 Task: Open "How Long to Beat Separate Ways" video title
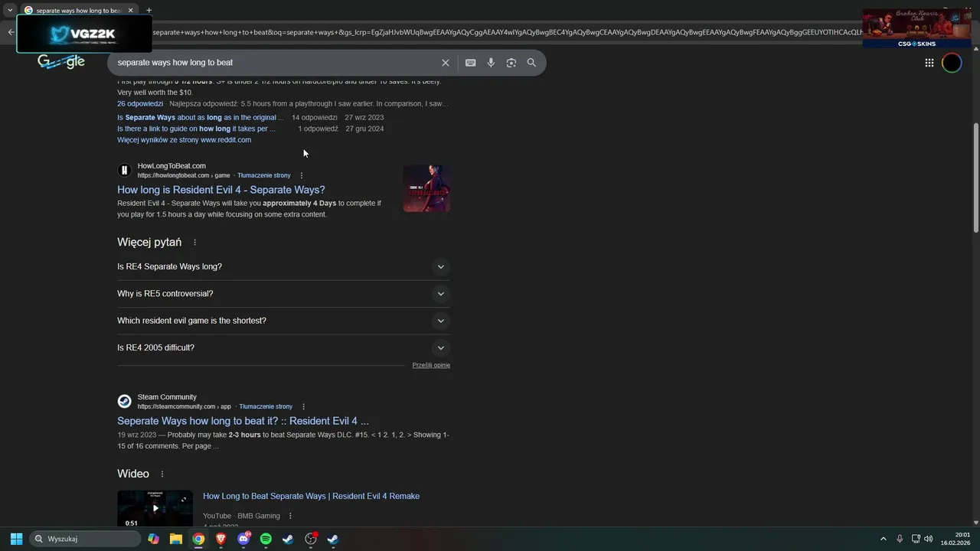(311, 497)
